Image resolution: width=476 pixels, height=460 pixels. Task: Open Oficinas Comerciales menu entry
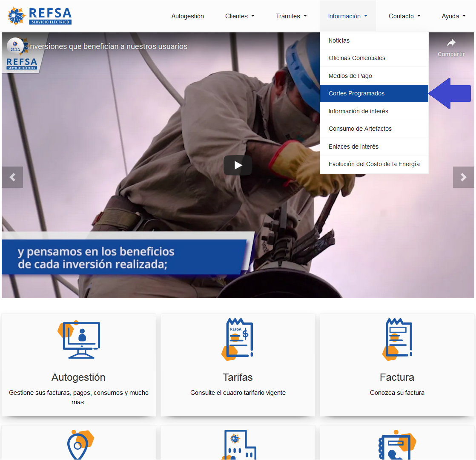pos(374,58)
